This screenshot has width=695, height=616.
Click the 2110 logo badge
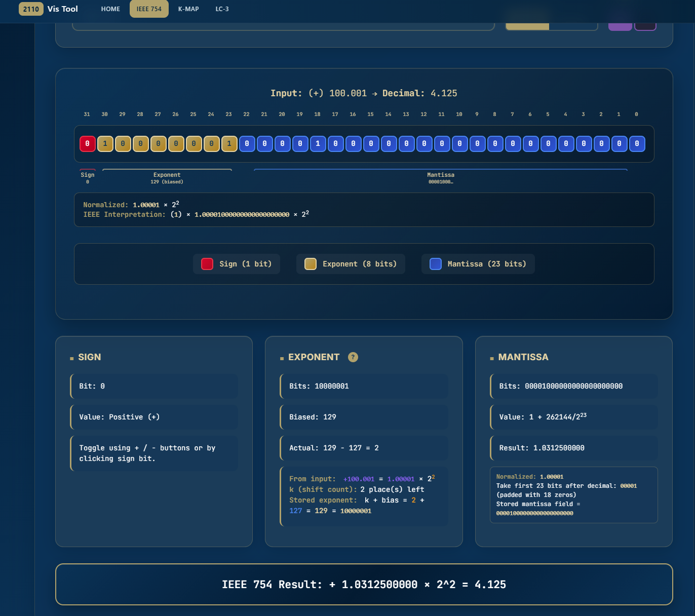[x=31, y=9]
